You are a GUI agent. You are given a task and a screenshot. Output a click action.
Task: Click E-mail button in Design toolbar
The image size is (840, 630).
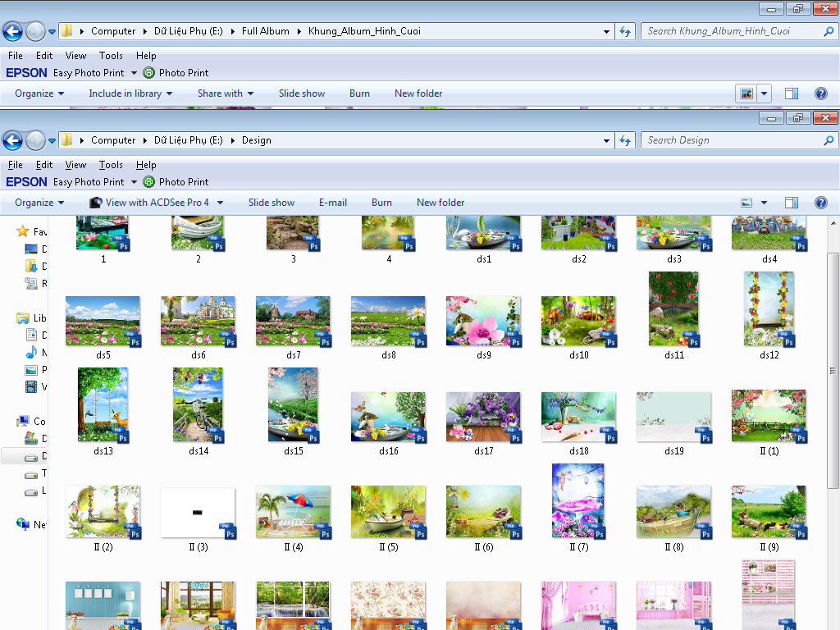tap(333, 203)
